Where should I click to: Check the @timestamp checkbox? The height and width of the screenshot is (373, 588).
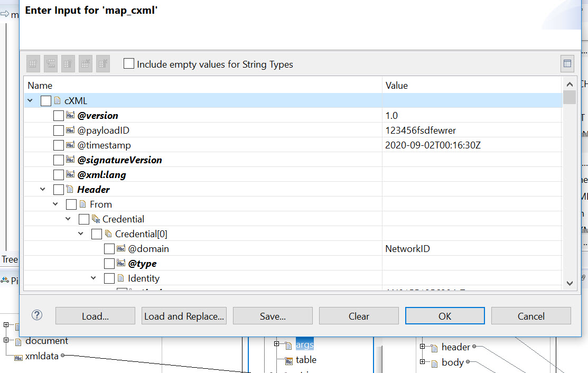coord(59,145)
